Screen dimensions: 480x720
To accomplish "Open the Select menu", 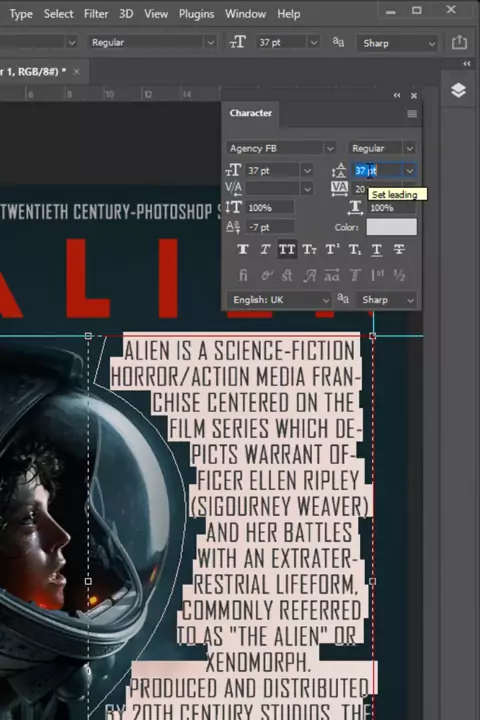I will click(x=58, y=14).
